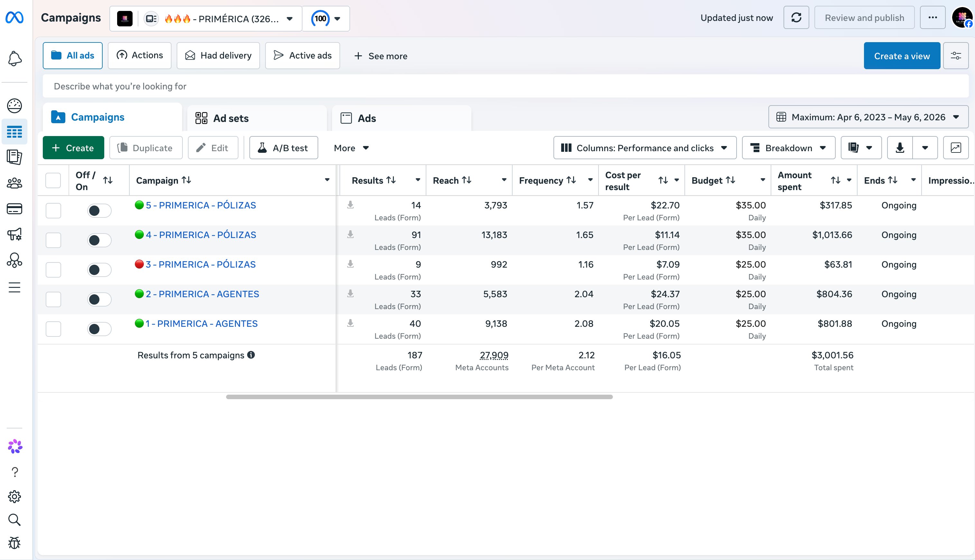Refresh the data with the refresh icon
975x560 pixels.
click(796, 18)
